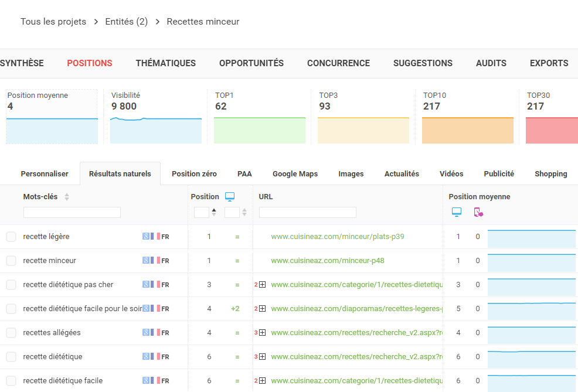The width and height of the screenshot is (578, 392).
Task: Open the SYNTHÈSE tab
Action: pos(22,63)
